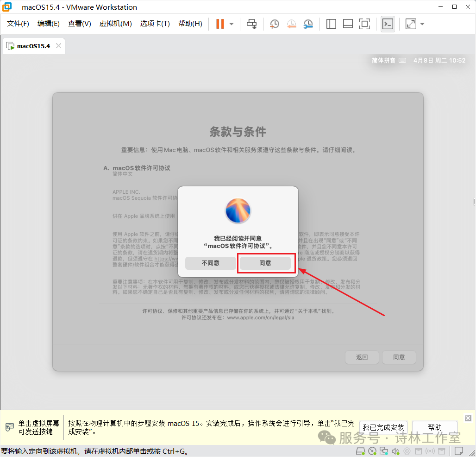Click the APPLE INC. text line
This screenshot has width=476, height=457.
(126, 192)
